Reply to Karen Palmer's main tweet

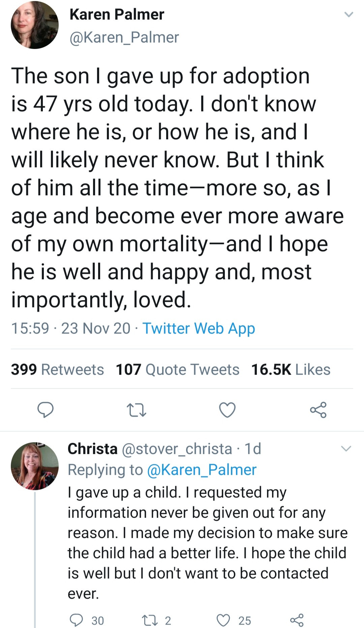tap(45, 410)
